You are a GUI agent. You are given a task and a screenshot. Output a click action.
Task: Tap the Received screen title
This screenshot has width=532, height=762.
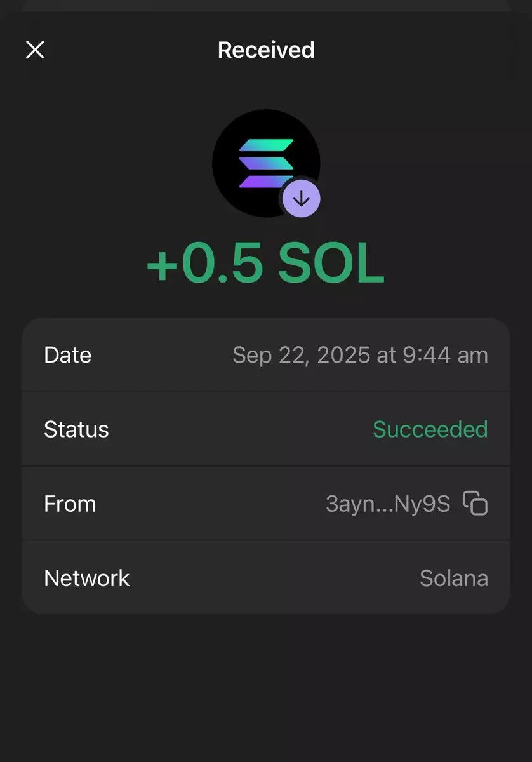266,50
